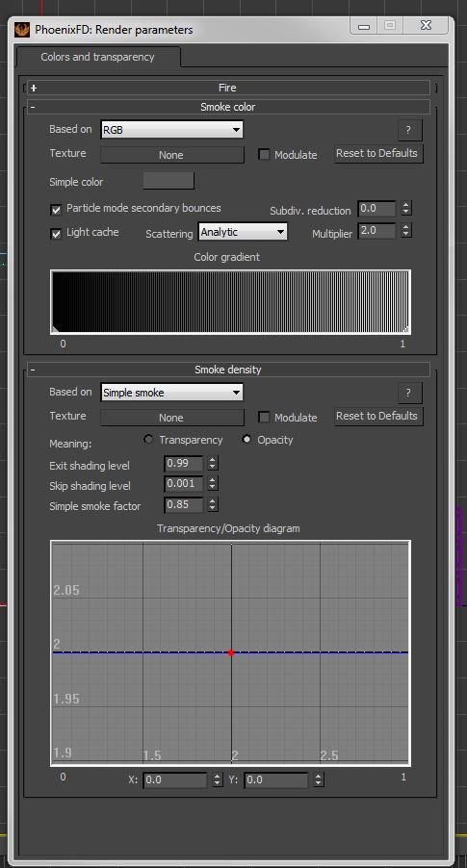Open Smoke color Based on RGB dropdown

point(171,130)
